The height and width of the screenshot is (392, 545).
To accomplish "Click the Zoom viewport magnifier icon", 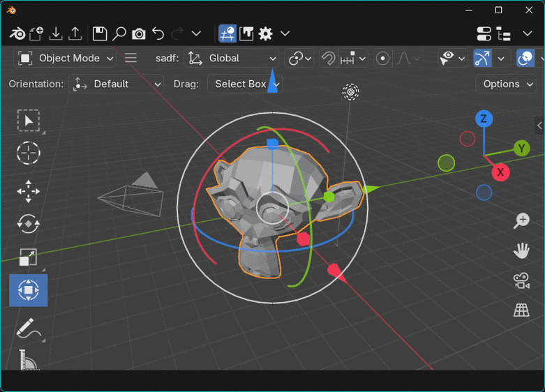I will click(x=521, y=221).
